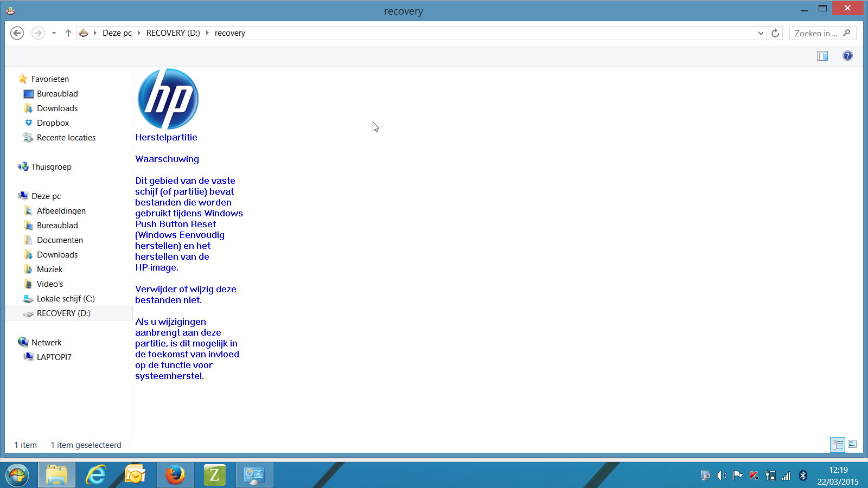Click the HP logo thumbnail
This screenshot has height=488, width=868.
coord(168,99)
